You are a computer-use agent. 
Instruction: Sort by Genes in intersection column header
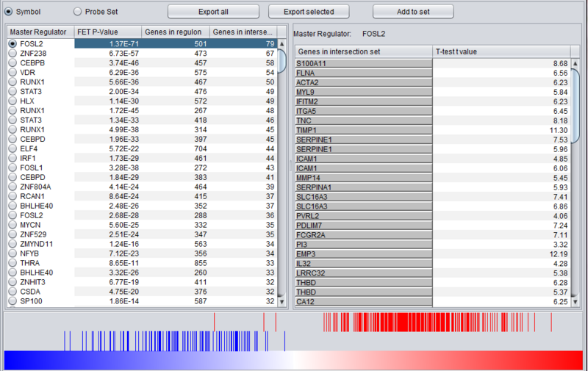click(243, 32)
